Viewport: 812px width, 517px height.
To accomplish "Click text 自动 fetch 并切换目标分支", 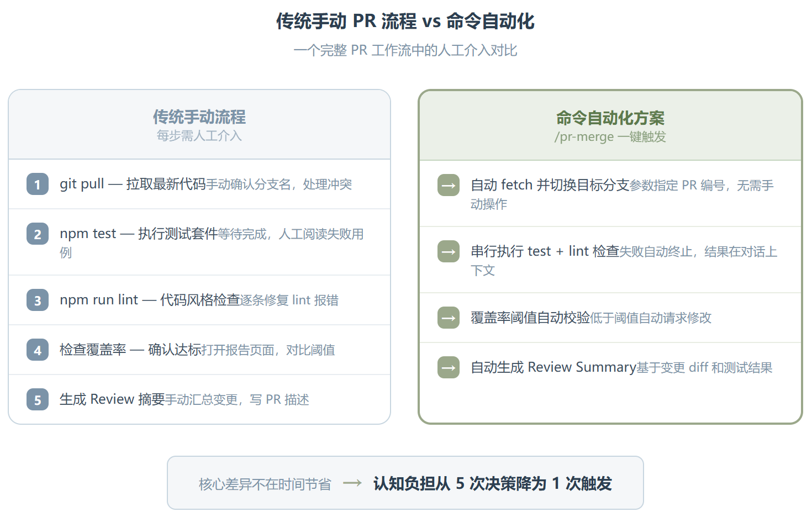I will [x=550, y=185].
